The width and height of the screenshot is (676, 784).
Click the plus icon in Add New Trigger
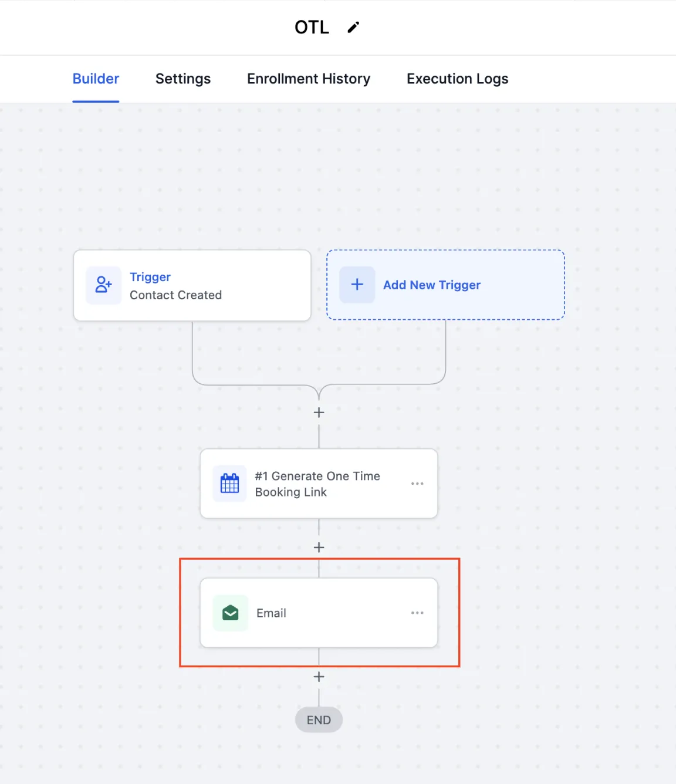(x=357, y=285)
